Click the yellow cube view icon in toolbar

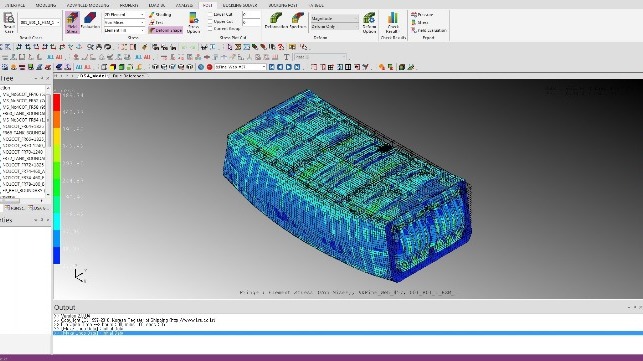coord(113,67)
